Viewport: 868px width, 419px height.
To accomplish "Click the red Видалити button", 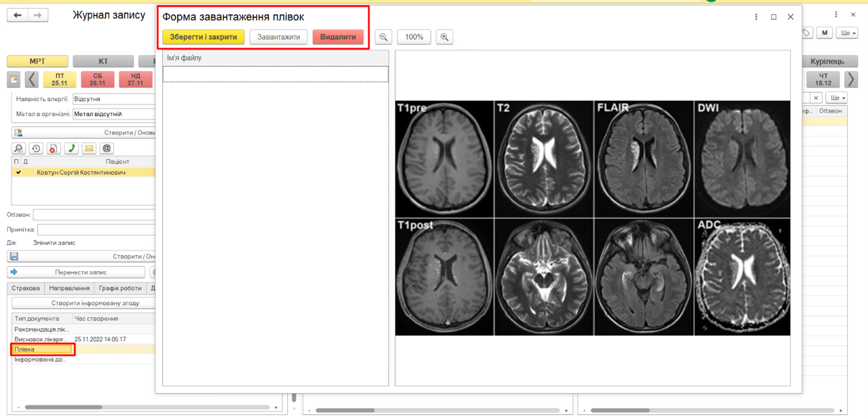I will click(338, 37).
